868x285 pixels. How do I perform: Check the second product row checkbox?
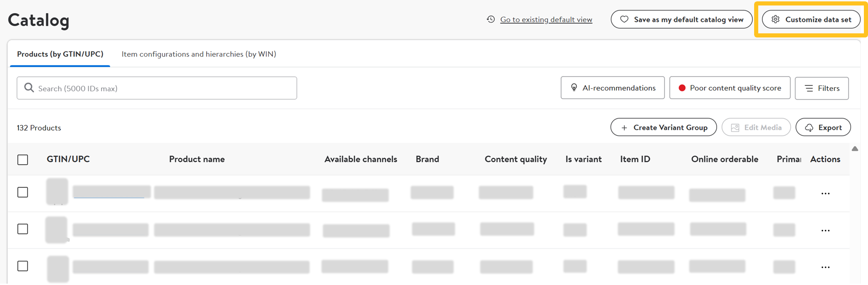[22, 229]
